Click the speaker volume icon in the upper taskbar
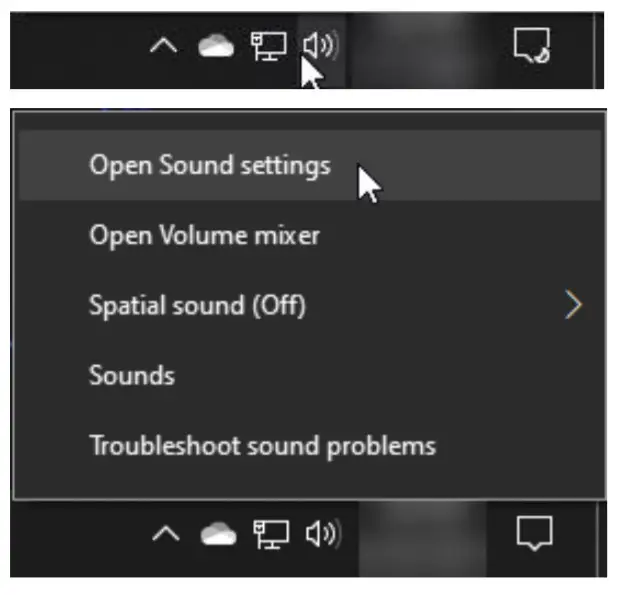Screen dimensions: 621x595 point(319,46)
